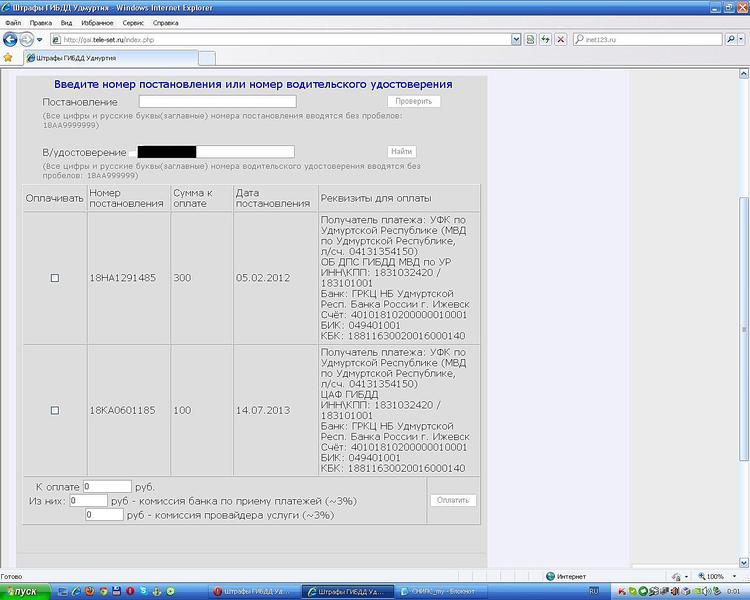Click the red Stop loading icon
The width and height of the screenshot is (750, 600).
point(560,40)
